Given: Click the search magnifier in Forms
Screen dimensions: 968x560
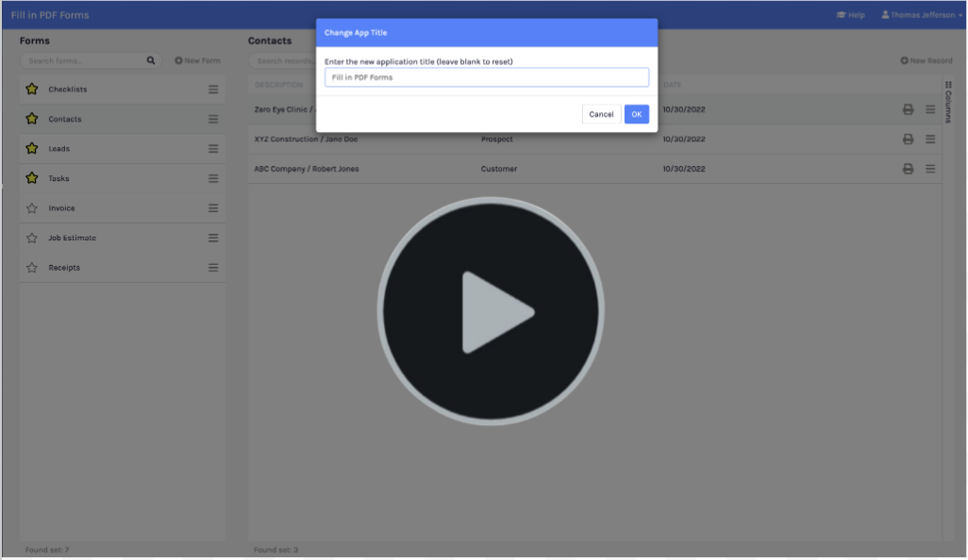Looking at the screenshot, I should (x=150, y=60).
